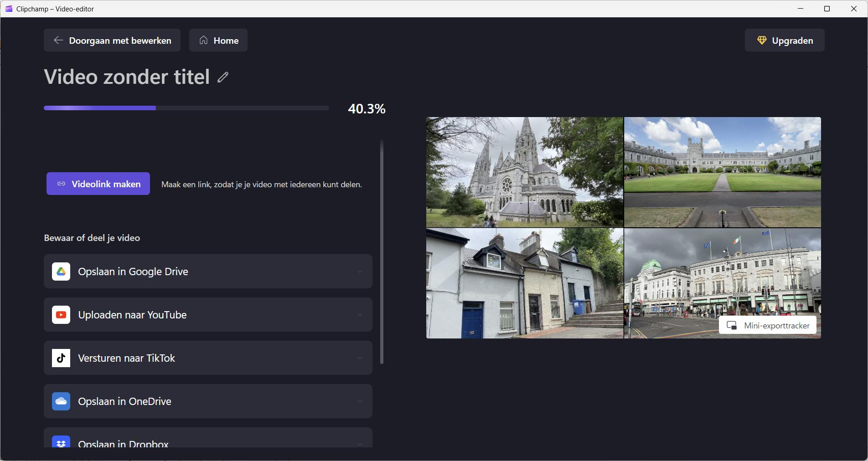Click the cathedral preview thumbnail
868x461 pixels.
tap(525, 172)
